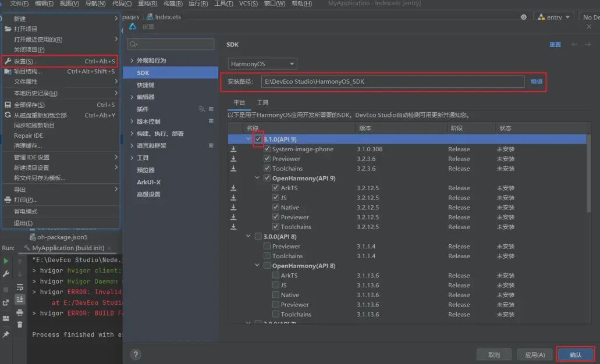Click the settings search input field

click(171, 44)
